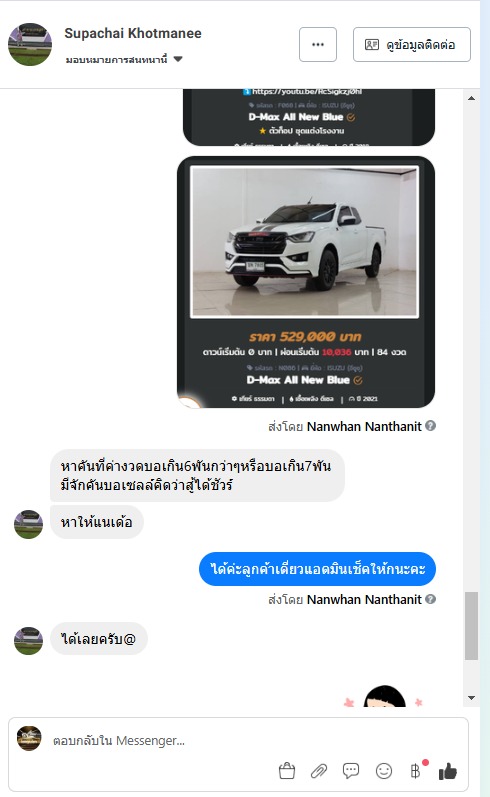The height and width of the screenshot is (797, 490).
Task: Click the youtu.be link in top card
Action: point(307,91)
